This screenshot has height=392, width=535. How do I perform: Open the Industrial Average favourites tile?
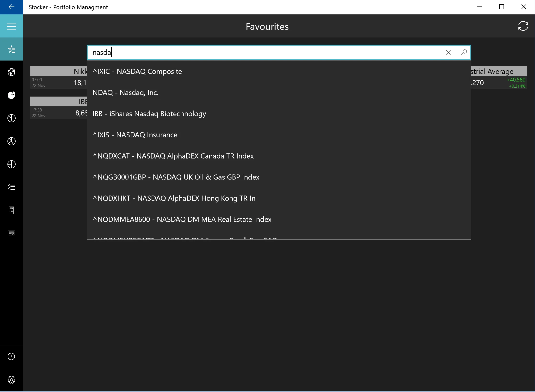tap(499, 78)
